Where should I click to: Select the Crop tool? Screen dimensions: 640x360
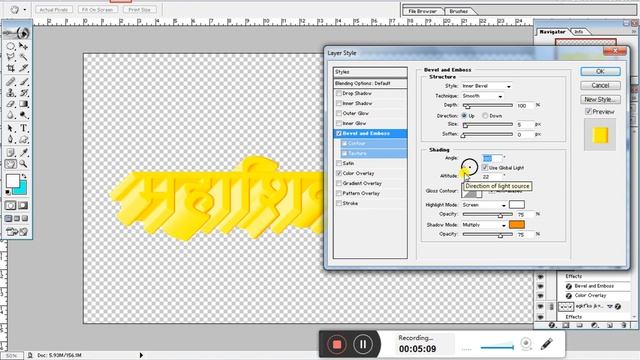pos(11,68)
